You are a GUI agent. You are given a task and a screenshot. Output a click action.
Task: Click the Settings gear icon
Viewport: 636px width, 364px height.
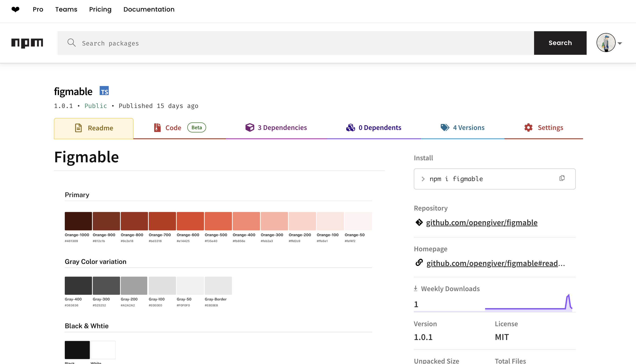pos(528,127)
